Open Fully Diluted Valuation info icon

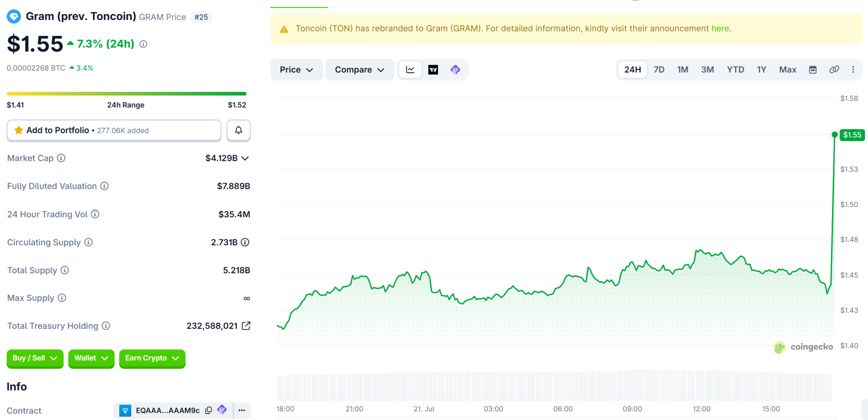(x=104, y=186)
